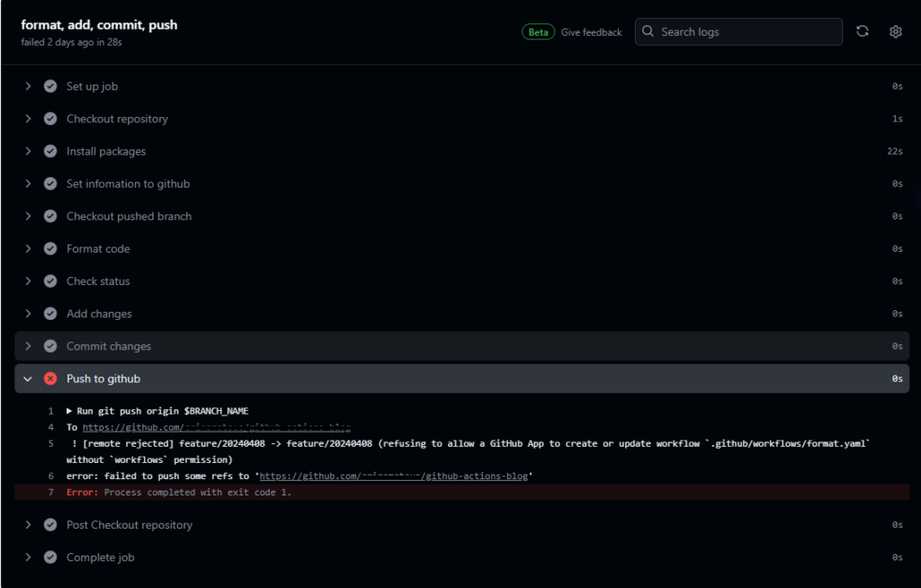The image size is (921, 588).
Task: Click the 'Push to github' step label
Action: (x=103, y=379)
